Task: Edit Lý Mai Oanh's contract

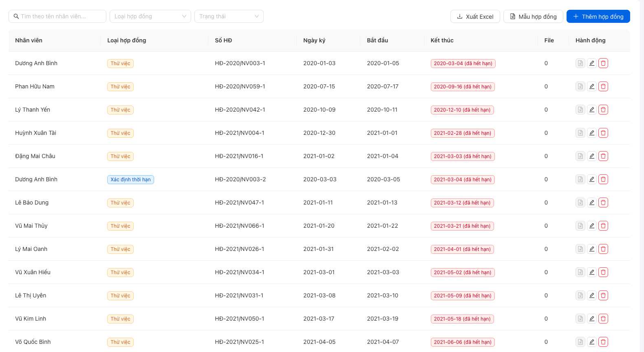Action: tap(592, 249)
